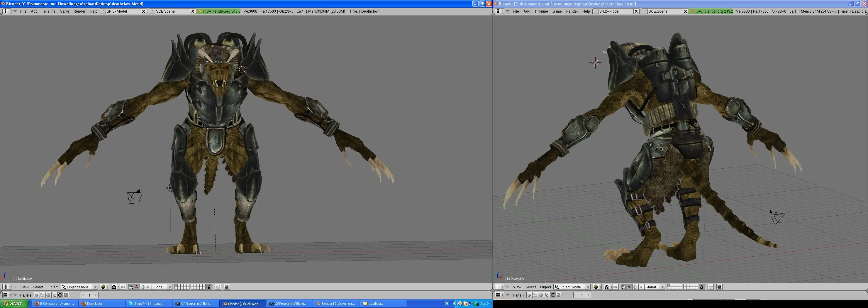Open Panels menu in right buttons window

tap(518, 295)
